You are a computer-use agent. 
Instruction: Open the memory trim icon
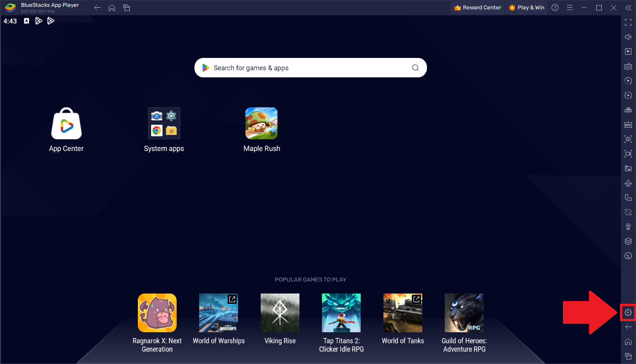click(628, 110)
